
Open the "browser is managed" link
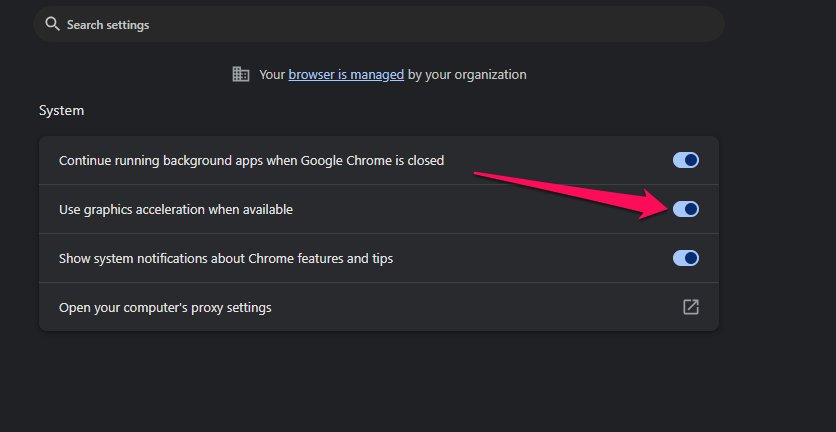[346, 74]
